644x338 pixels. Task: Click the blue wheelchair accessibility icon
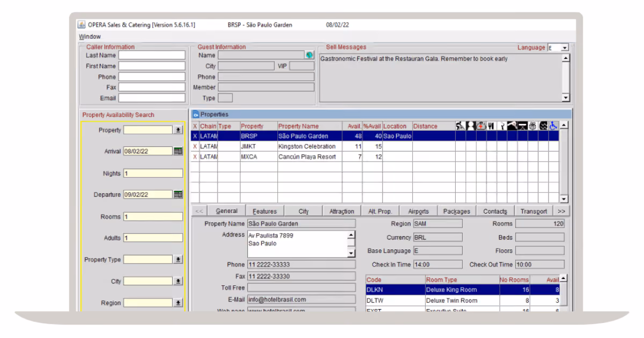553,126
